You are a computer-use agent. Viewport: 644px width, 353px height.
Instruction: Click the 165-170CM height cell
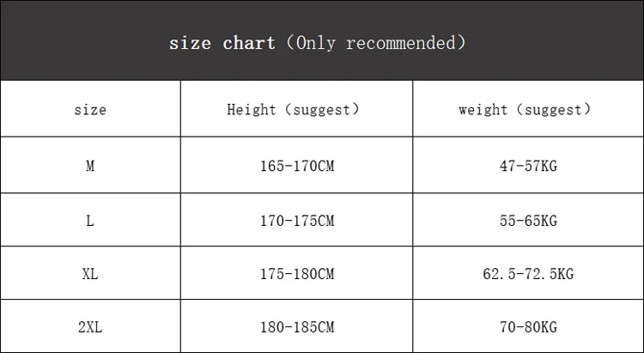[x=296, y=166]
